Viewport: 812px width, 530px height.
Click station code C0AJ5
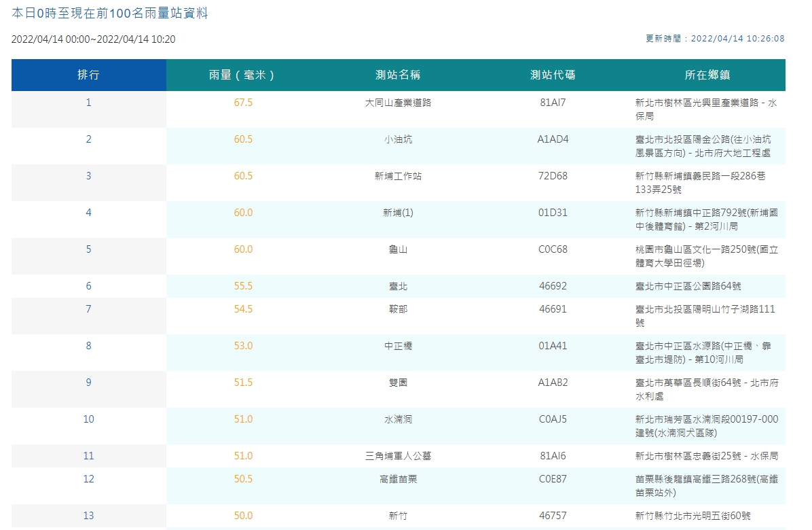(x=553, y=420)
